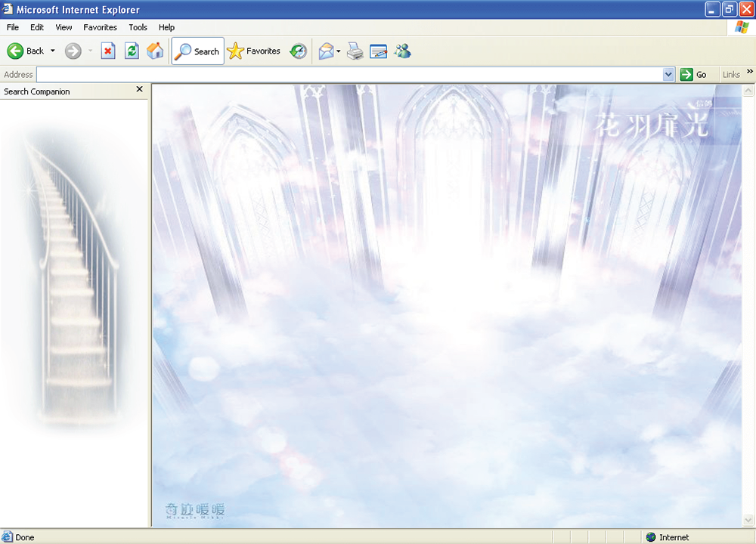Expand the Links toolbar chevron

750,71
